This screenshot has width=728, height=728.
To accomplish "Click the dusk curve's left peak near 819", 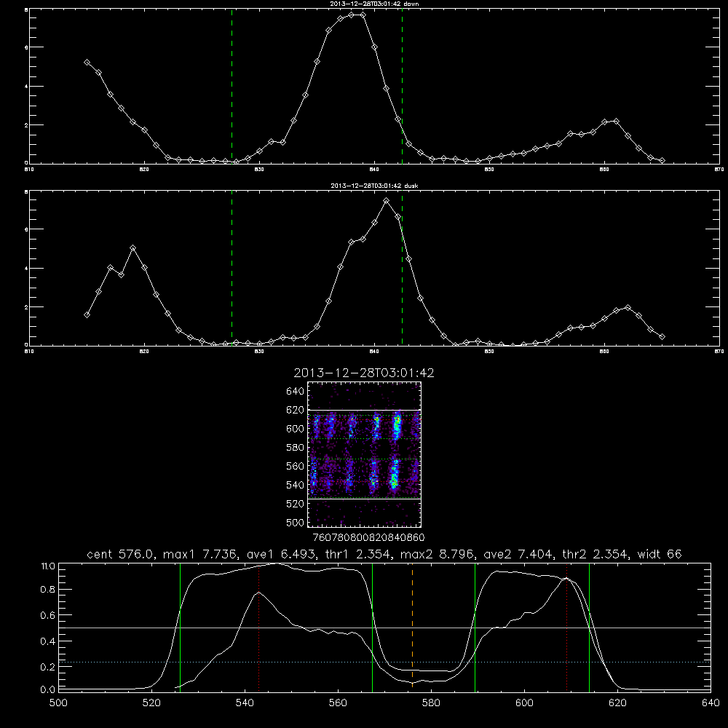I will click(132, 248).
